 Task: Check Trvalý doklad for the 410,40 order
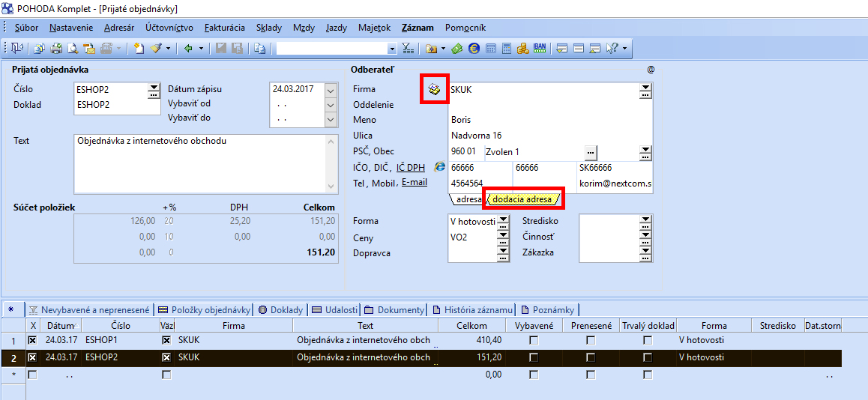pos(647,341)
